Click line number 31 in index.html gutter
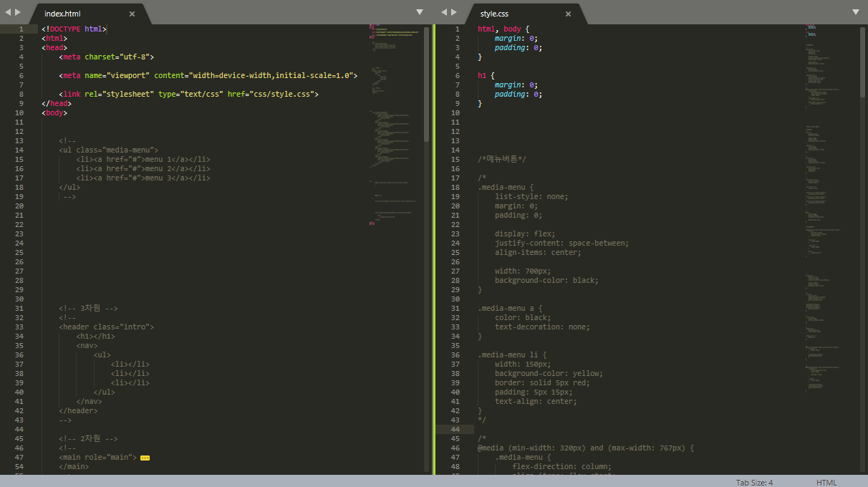Viewport: 868px width, 487px height. [19, 309]
